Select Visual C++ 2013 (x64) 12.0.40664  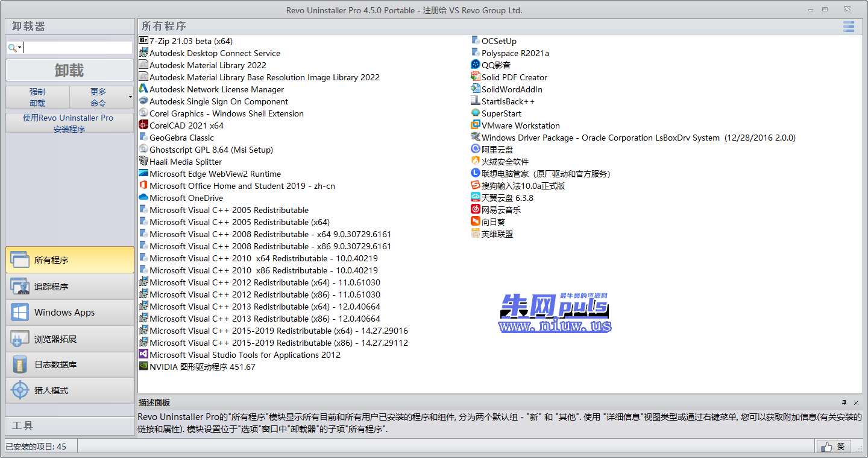point(265,307)
